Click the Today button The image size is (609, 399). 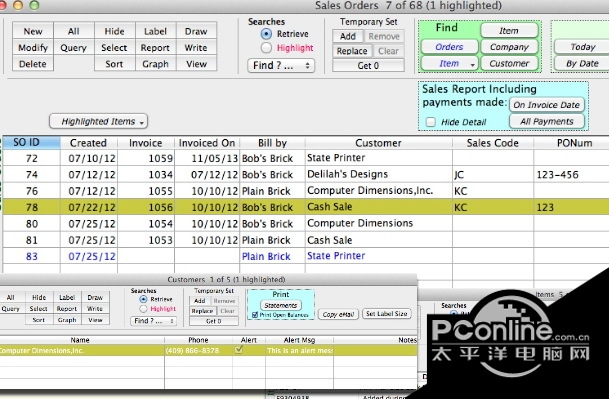(x=582, y=47)
